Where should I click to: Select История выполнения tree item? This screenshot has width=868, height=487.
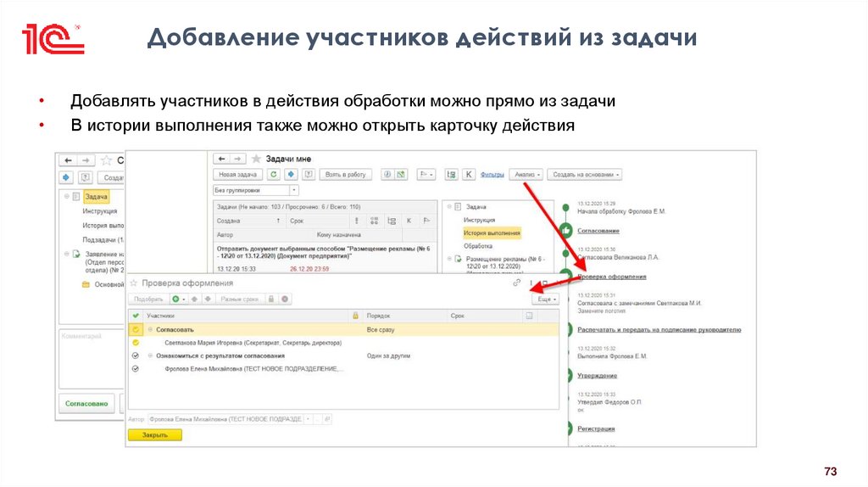492,233
